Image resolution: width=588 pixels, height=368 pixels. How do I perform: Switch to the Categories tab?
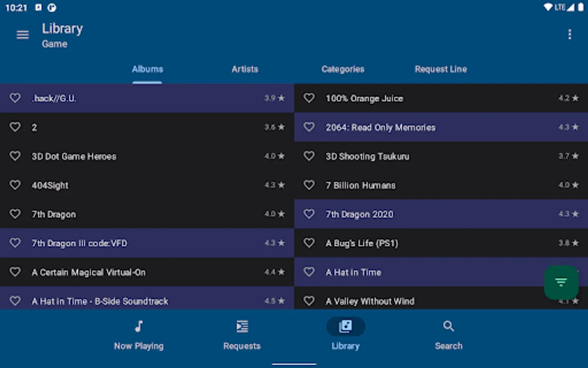point(343,69)
